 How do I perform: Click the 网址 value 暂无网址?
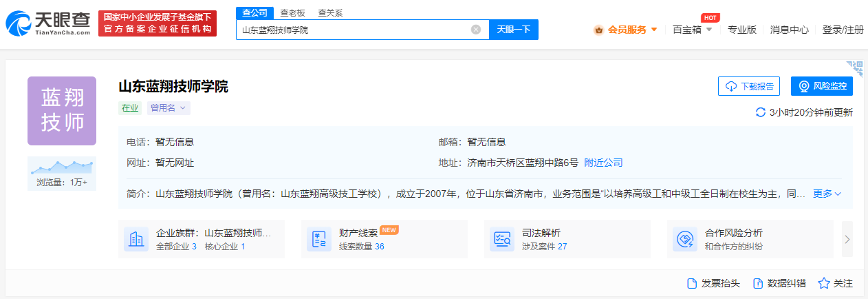[175, 163]
